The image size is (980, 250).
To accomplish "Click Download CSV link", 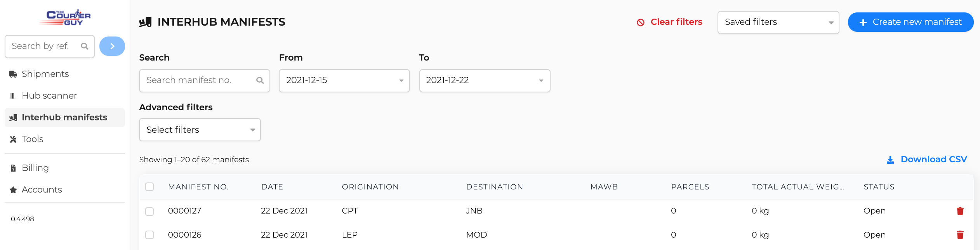I will (933, 160).
